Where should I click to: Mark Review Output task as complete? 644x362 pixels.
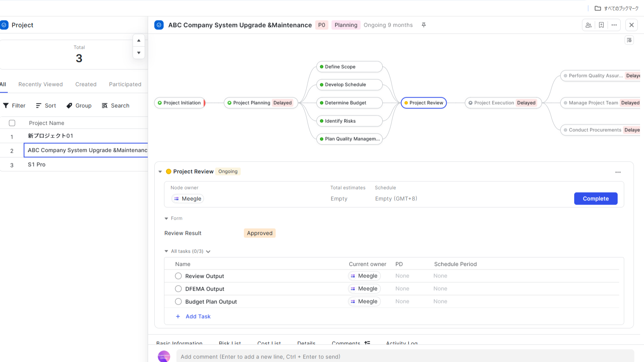click(178, 276)
